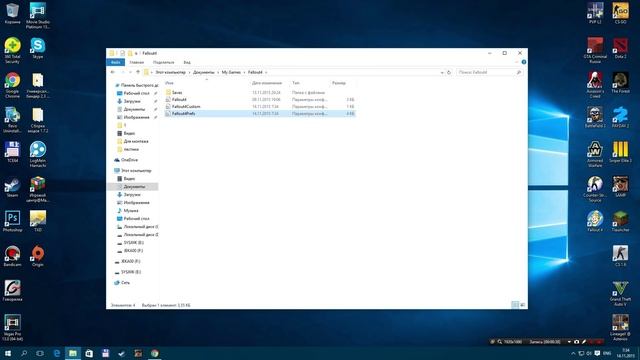Viewport: 640px width, 360px height.
Task: Launch Google Chrome desktop shortcut
Action: (12, 85)
